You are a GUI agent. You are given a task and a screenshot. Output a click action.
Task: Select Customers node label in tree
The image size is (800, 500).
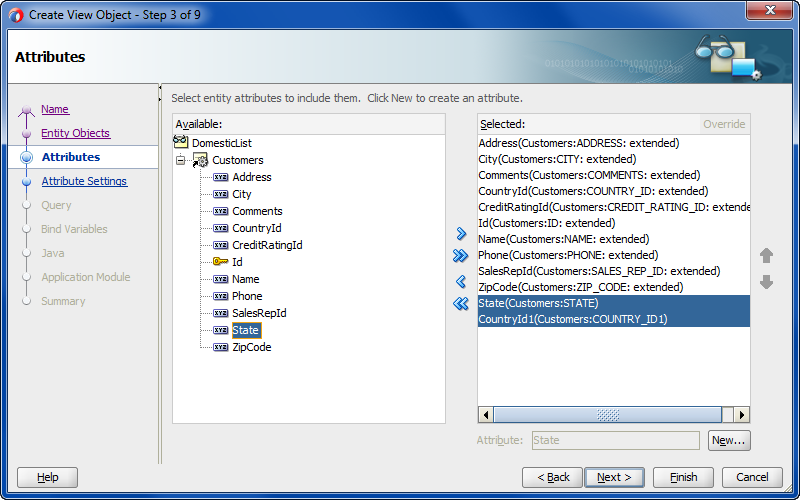click(238, 160)
